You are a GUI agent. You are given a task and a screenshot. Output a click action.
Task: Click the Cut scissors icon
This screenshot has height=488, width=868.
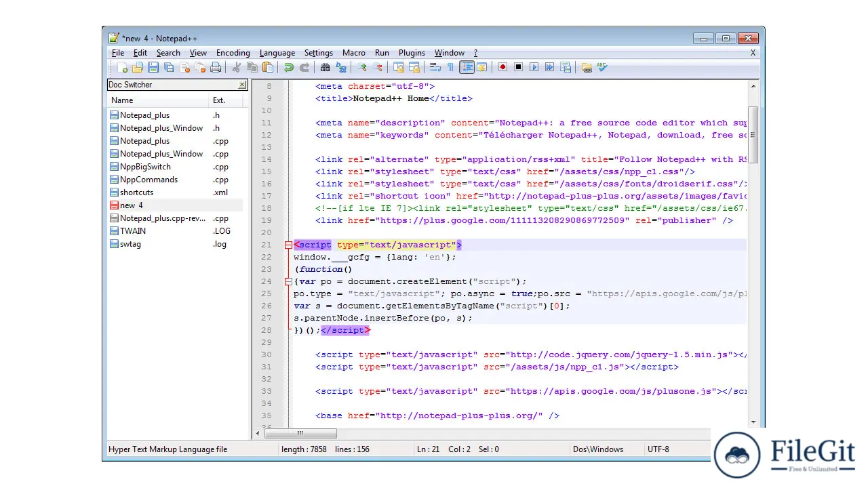click(237, 67)
